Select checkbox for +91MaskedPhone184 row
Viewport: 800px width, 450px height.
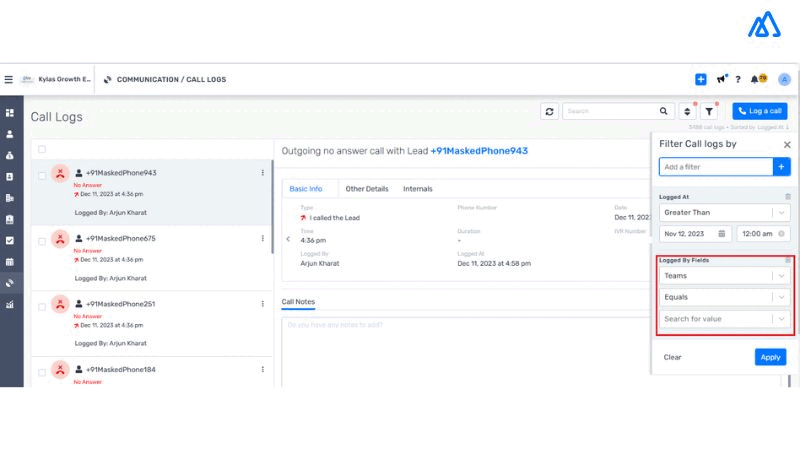(x=42, y=372)
